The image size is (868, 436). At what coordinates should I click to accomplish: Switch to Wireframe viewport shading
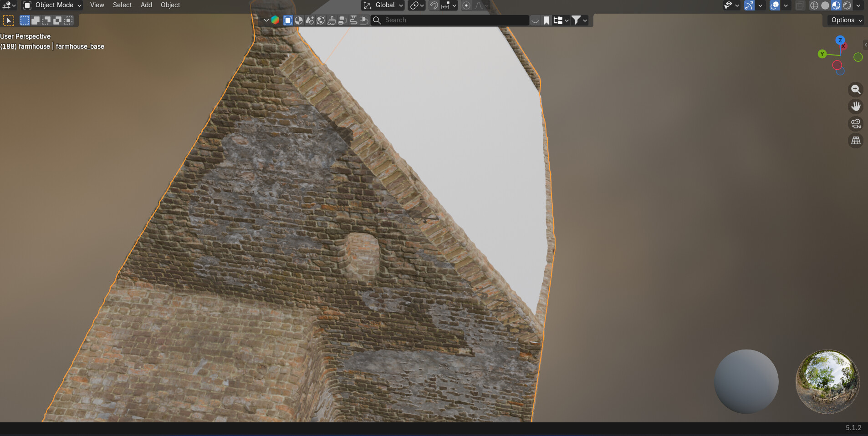[x=814, y=5]
